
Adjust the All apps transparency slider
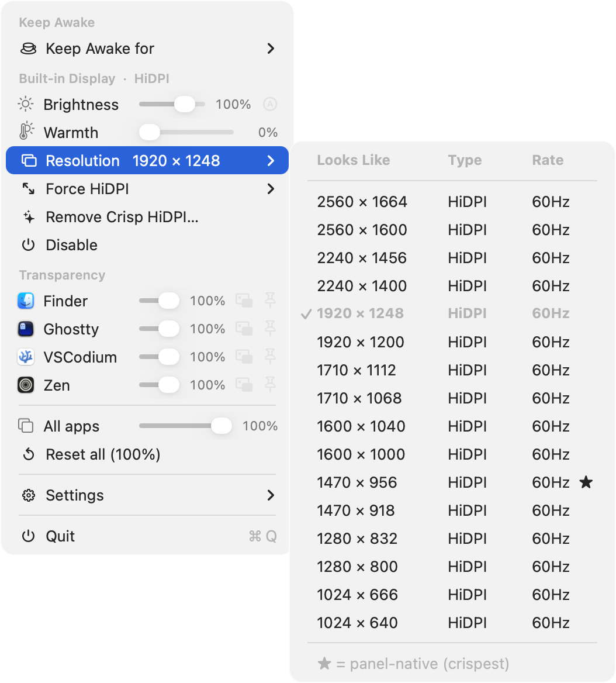click(185, 426)
